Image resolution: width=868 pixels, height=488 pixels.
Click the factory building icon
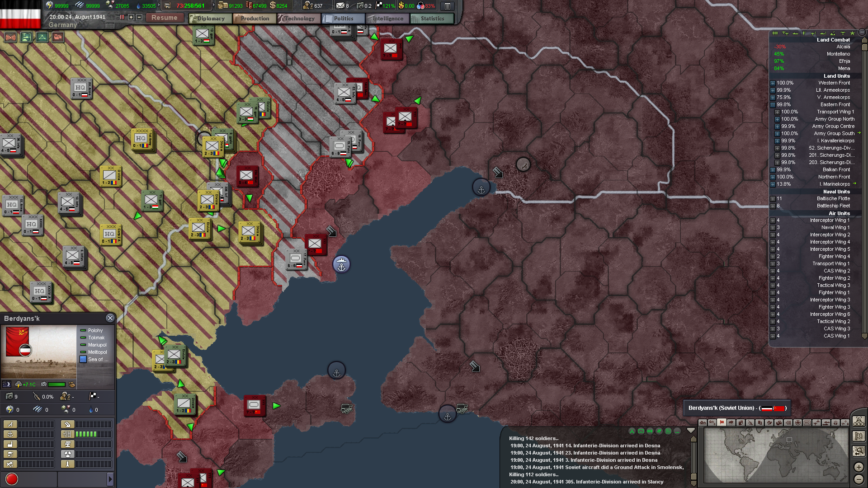(x=10, y=444)
